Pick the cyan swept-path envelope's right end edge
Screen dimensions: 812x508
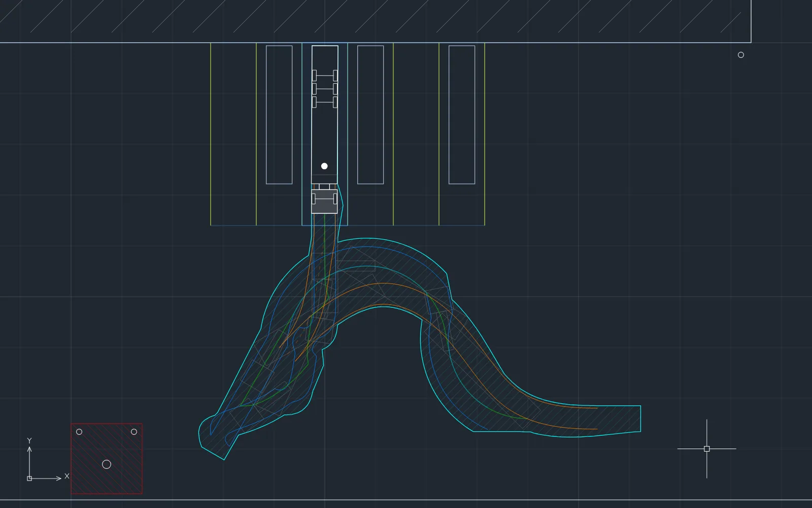[x=640, y=419]
